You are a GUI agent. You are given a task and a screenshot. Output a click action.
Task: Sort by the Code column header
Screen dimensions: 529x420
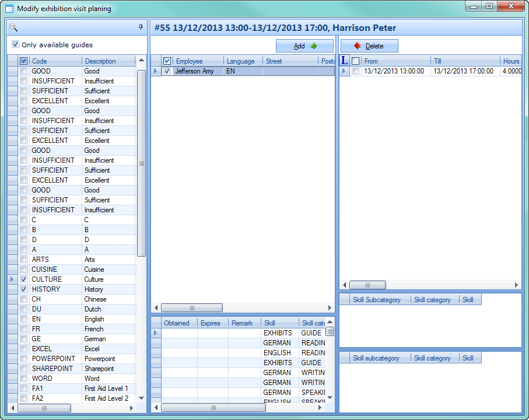(x=55, y=61)
